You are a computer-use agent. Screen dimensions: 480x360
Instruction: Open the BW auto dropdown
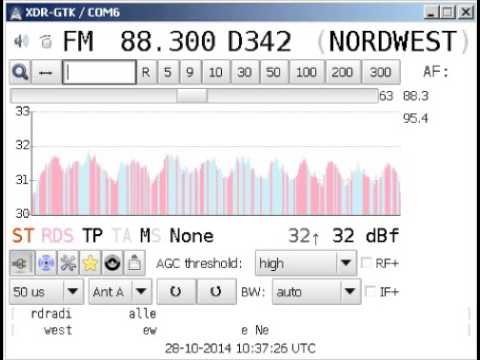point(317,292)
